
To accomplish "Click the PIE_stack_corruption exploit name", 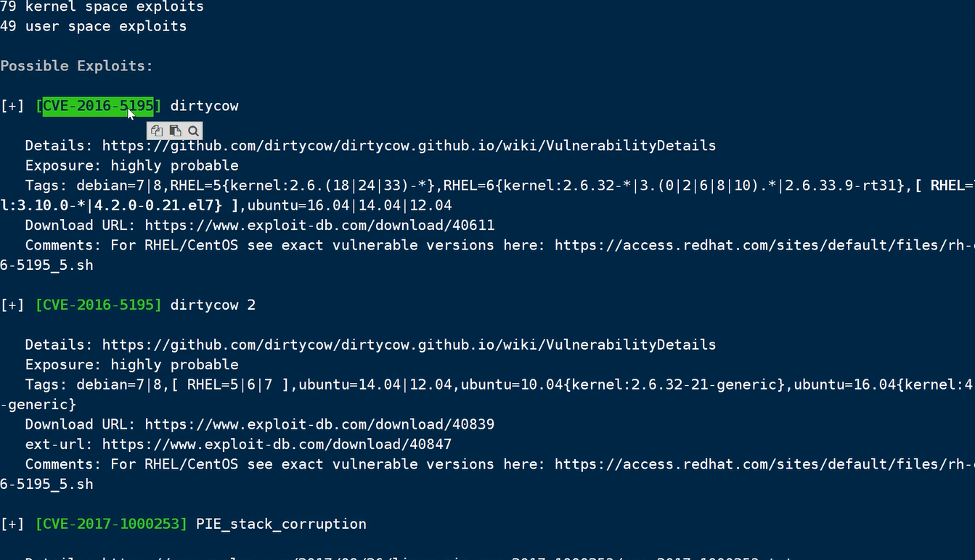I will 281,523.
